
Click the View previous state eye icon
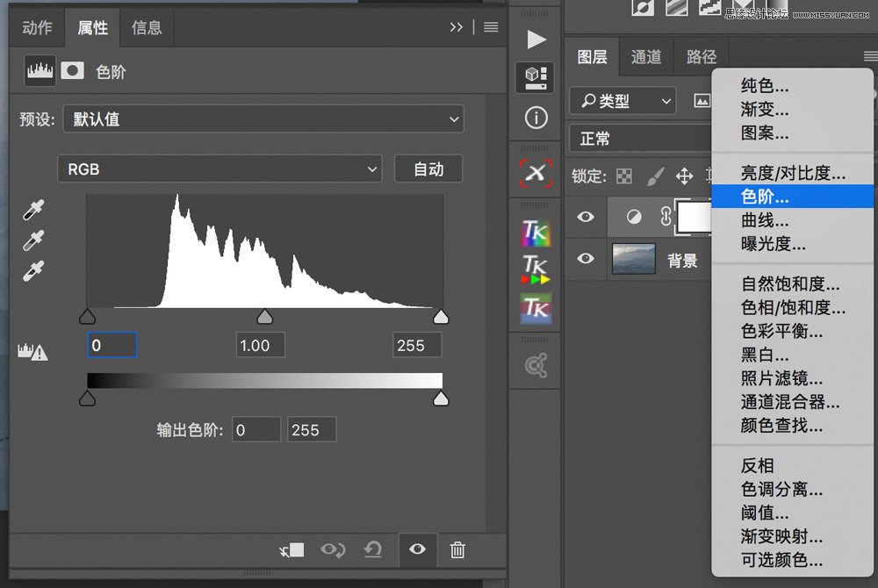[418, 549]
